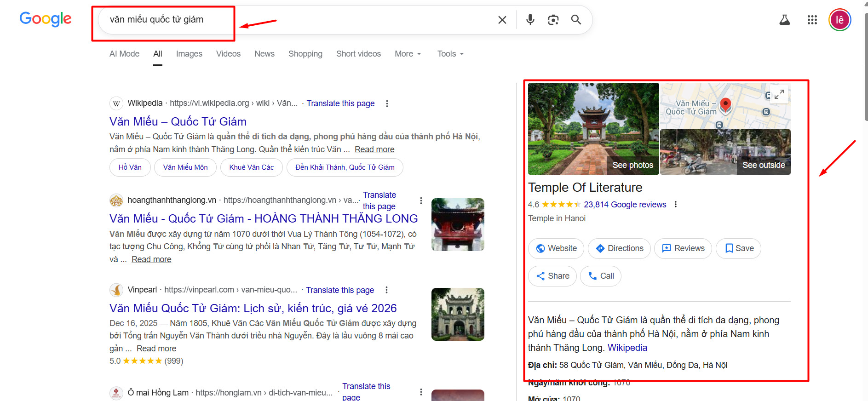The image size is (868, 401).
Task: Switch to the Videos tab
Action: (228, 54)
